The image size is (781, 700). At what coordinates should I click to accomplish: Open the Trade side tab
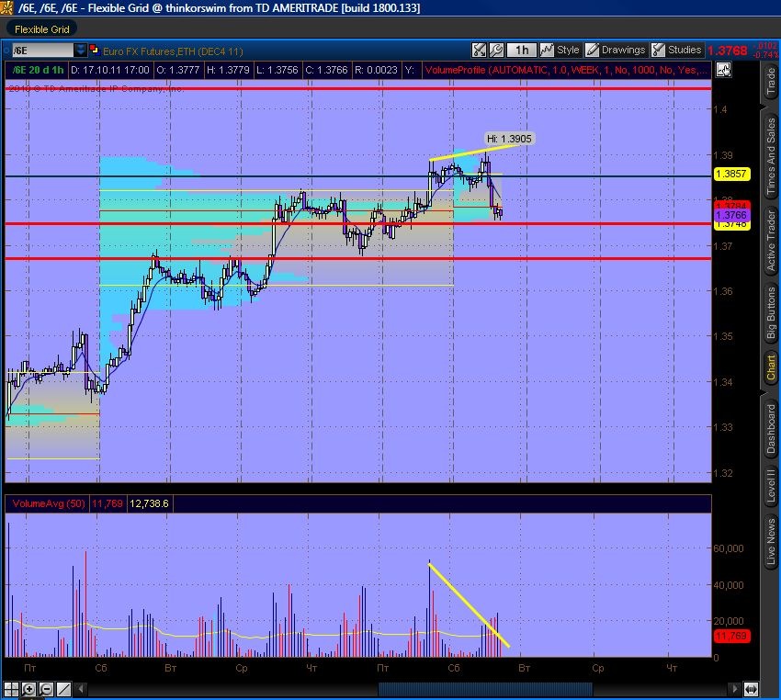771,82
